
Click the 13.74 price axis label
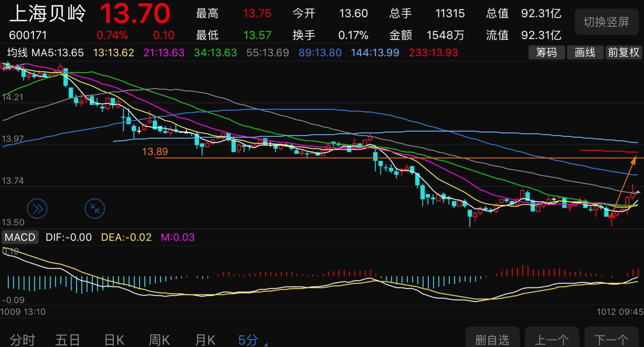[x=12, y=180]
